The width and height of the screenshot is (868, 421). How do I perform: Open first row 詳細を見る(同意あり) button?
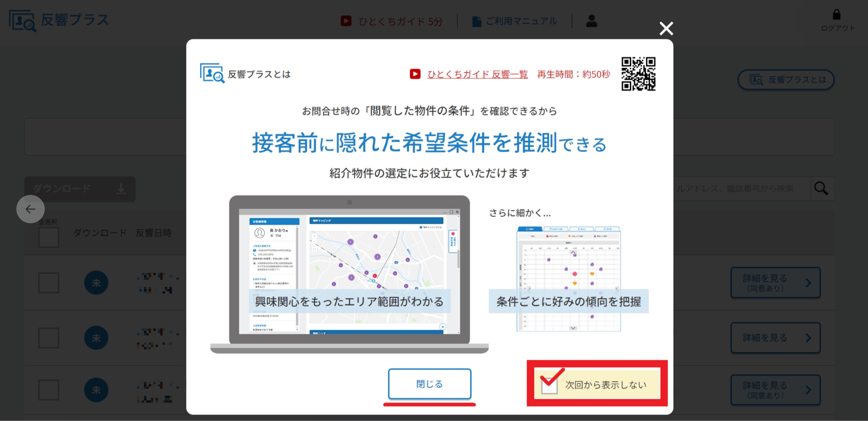pyautogui.click(x=775, y=283)
